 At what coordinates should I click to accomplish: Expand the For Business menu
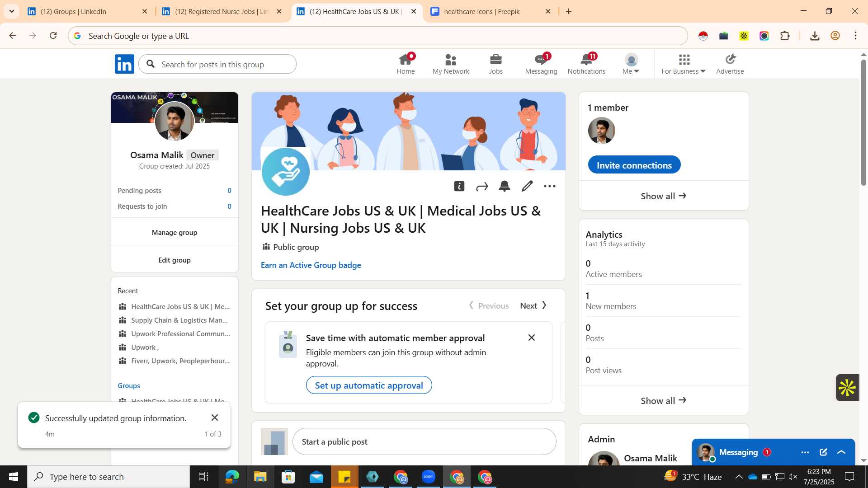[x=684, y=64]
